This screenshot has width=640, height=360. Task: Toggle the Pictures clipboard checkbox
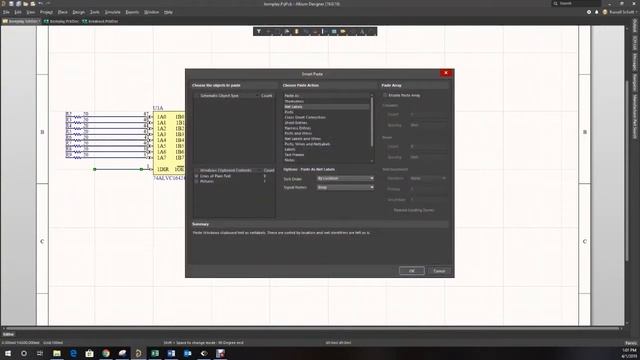click(197, 181)
